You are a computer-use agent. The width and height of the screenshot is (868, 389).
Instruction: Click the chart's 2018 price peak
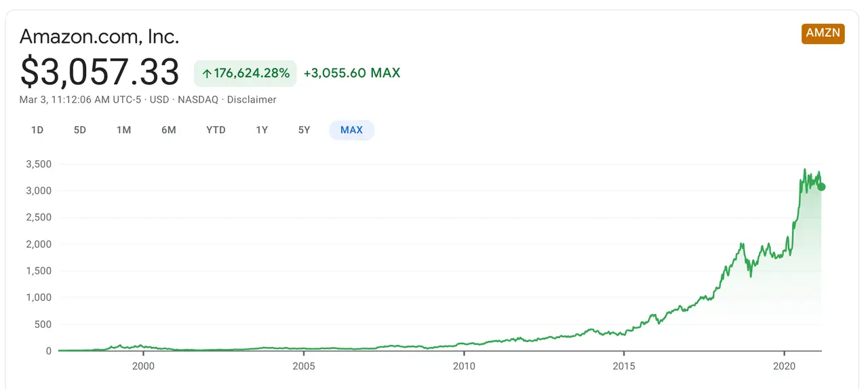[743, 243]
